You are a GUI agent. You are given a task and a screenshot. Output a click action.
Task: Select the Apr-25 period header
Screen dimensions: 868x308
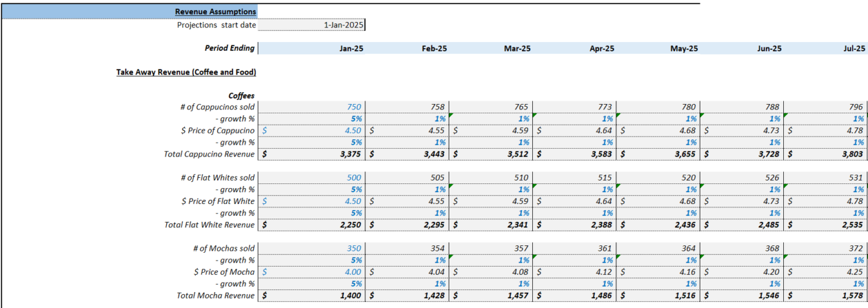[602, 49]
